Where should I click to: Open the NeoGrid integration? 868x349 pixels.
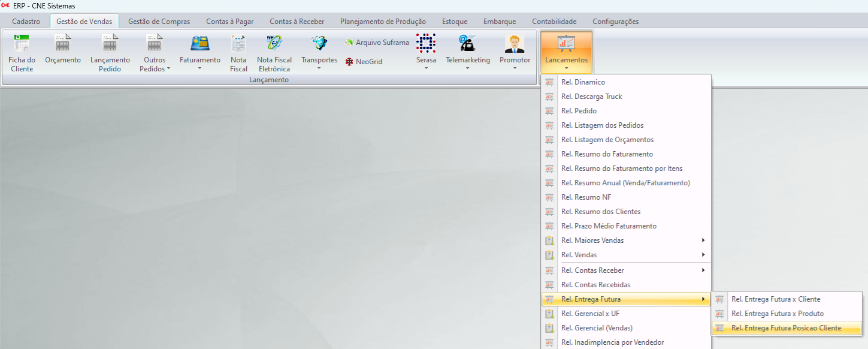tap(364, 62)
